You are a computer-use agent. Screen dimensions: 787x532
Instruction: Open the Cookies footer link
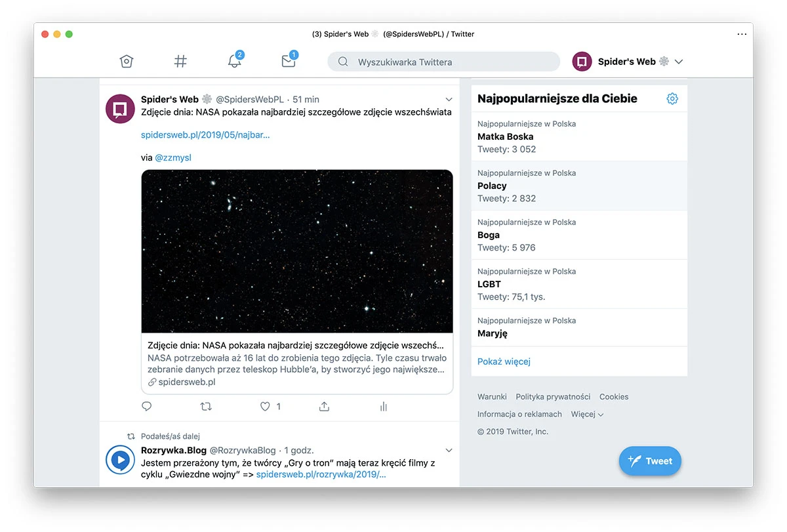click(614, 397)
